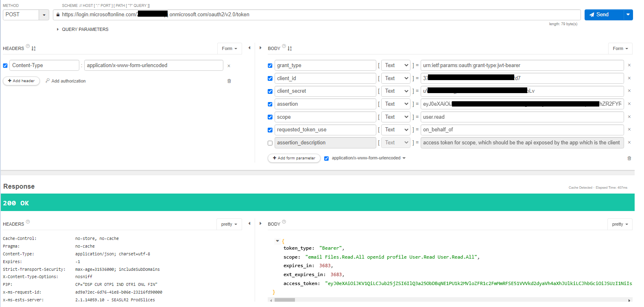
Task: Open the Text type dropdown for scope
Action: tap(396, 117)
